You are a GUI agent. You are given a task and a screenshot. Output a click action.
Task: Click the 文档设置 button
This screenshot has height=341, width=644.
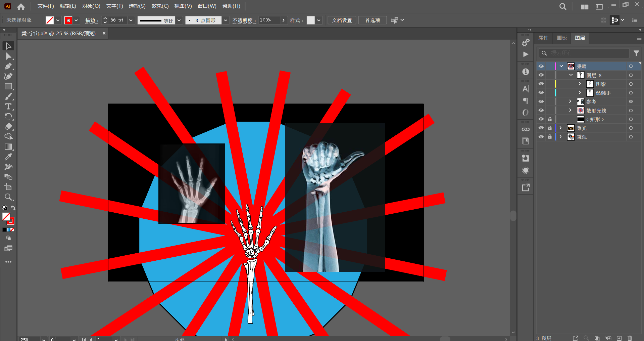pos(342,20)
